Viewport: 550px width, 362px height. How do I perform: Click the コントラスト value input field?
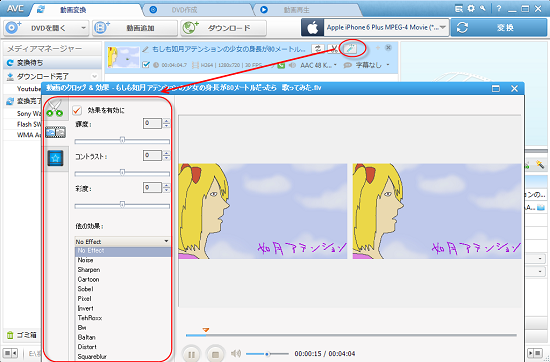click(153, 155)
